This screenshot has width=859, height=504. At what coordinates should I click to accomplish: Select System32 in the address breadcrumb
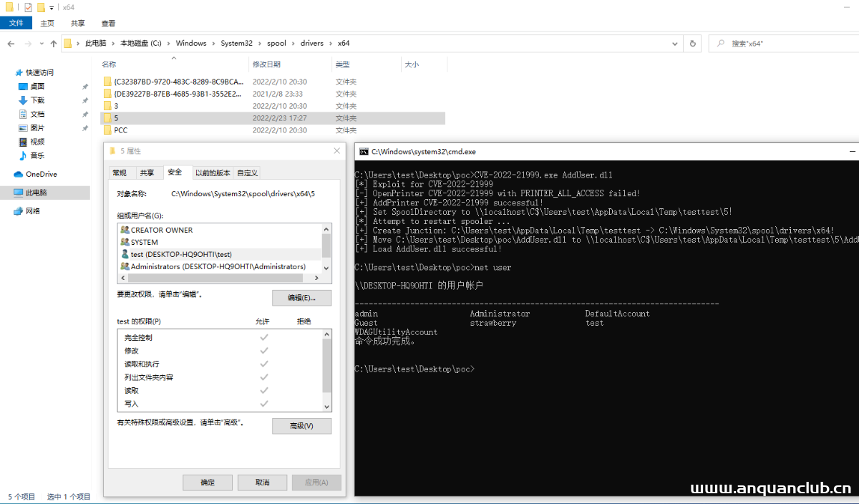(x=236, y=44)
